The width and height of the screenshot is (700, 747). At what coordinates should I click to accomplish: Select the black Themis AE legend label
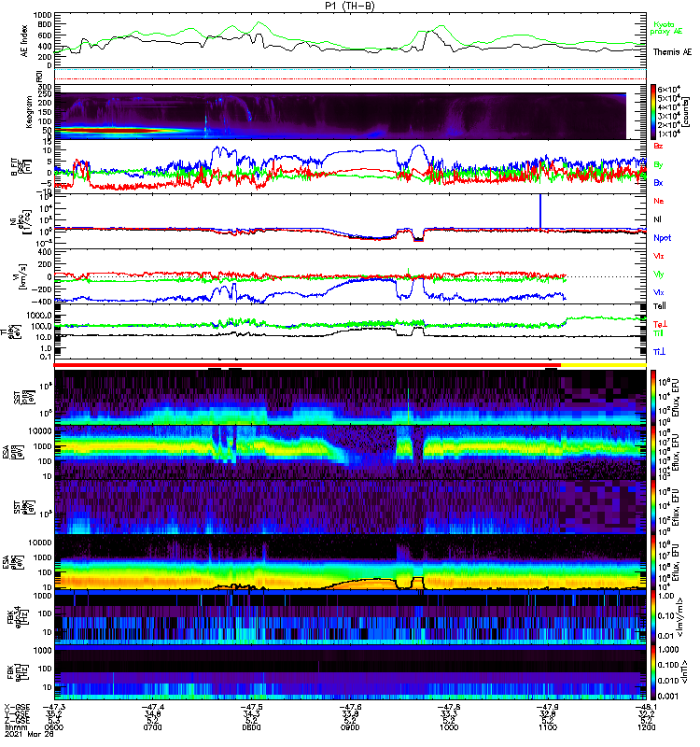(x=672, y=52)
